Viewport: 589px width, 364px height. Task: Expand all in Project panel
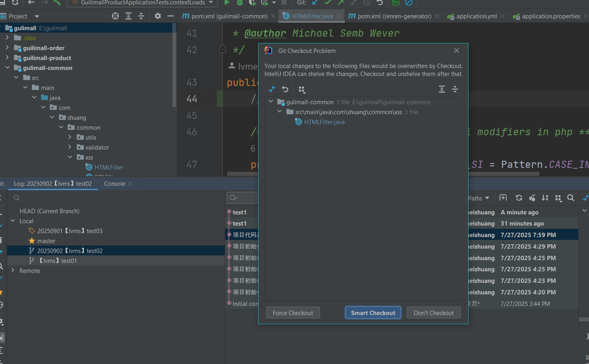click(128, 16)
